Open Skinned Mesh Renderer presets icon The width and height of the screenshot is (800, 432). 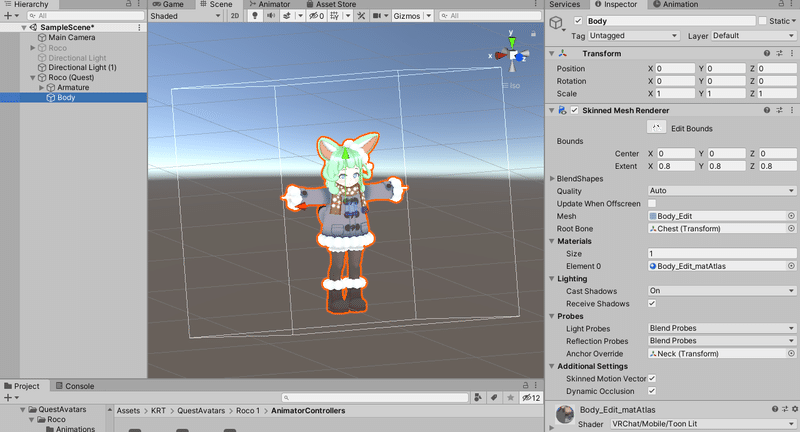click(x=780, y=110)
